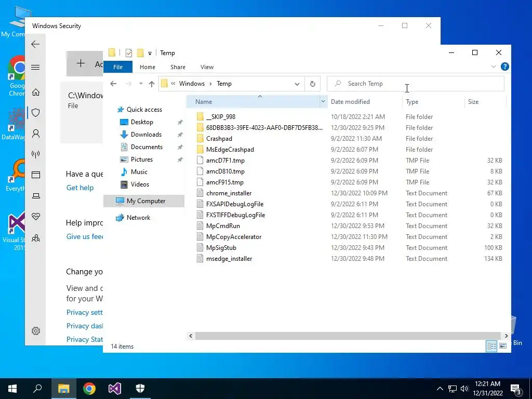Click the Add exclusion plus button
This screenshot has width=532, height=399.
click(x=85, y=63)
